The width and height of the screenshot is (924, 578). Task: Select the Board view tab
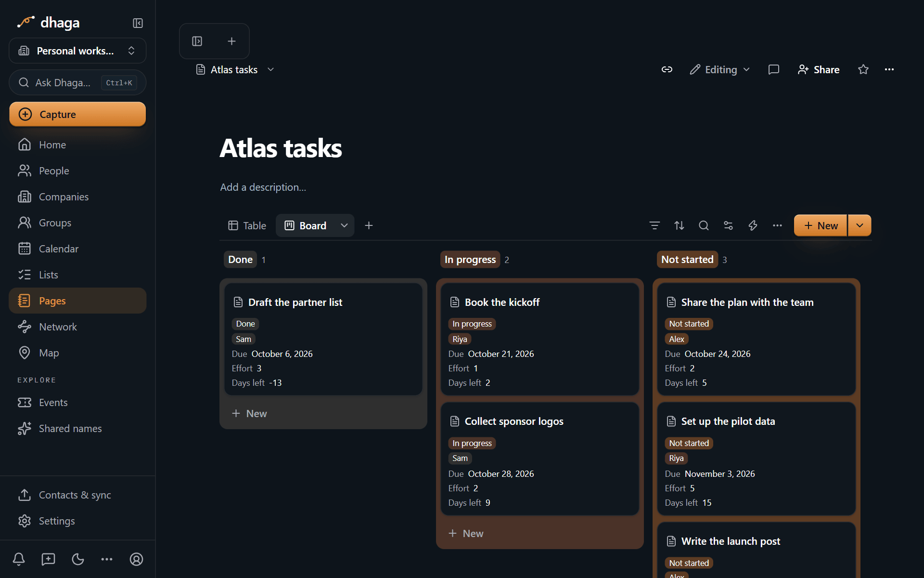point(306,225)
